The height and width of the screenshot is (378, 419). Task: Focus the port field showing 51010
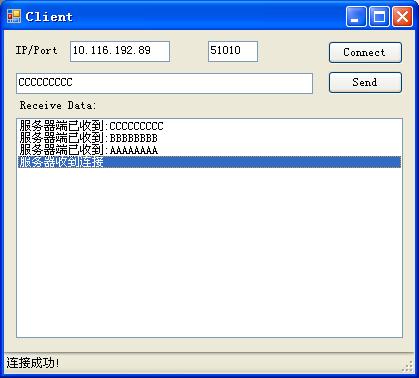tap(233, 51)
